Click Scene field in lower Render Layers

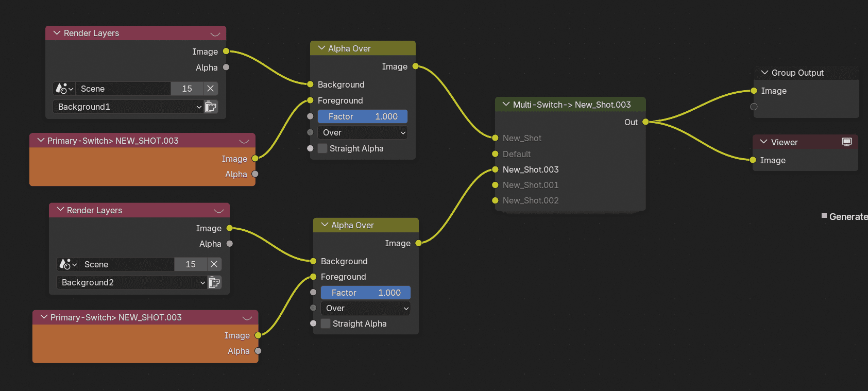coord(128,264)
